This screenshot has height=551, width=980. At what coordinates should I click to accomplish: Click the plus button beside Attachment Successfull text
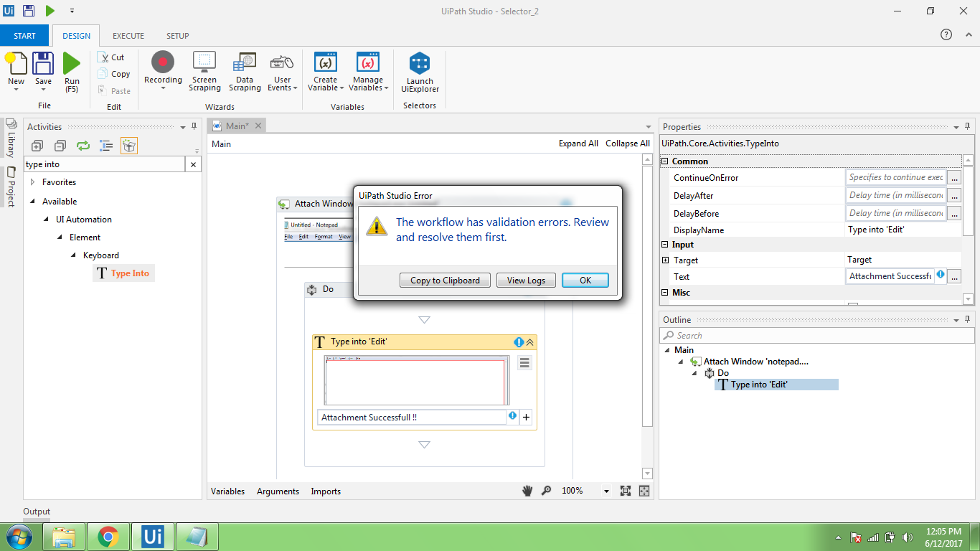526,418
